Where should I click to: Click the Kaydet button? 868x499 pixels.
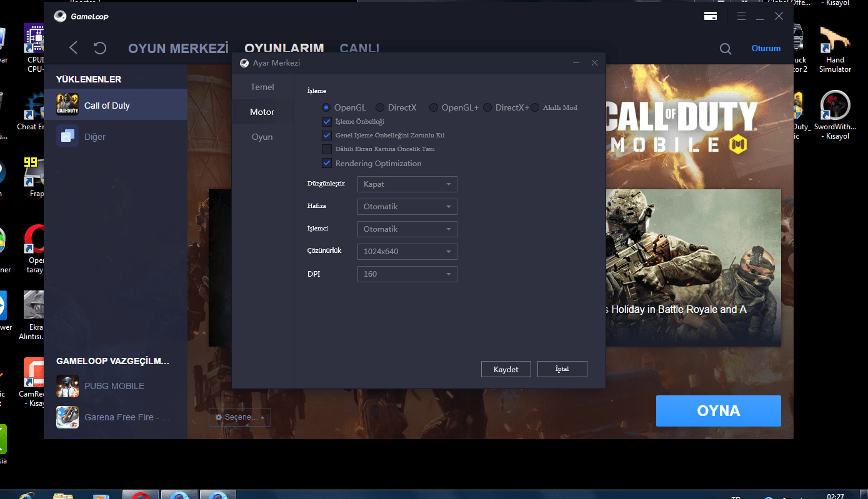pyautogui.click(x=506, y=369)
